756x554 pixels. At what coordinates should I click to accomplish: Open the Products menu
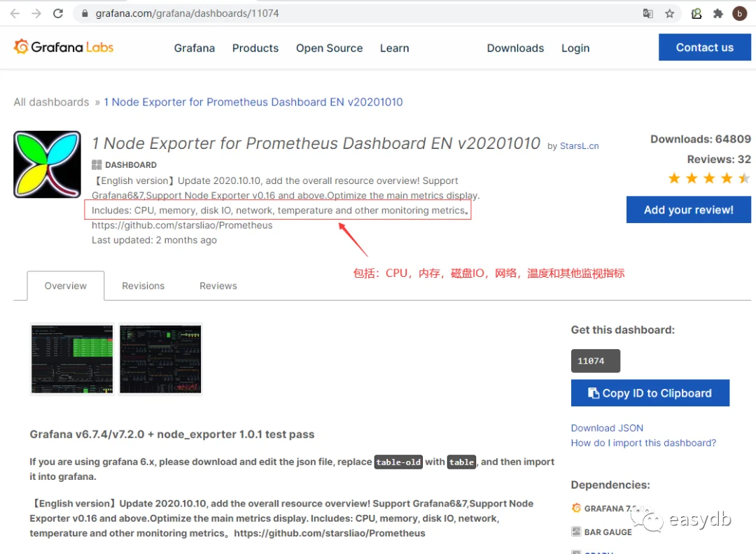pyautogui.click(x=255, y=48)
